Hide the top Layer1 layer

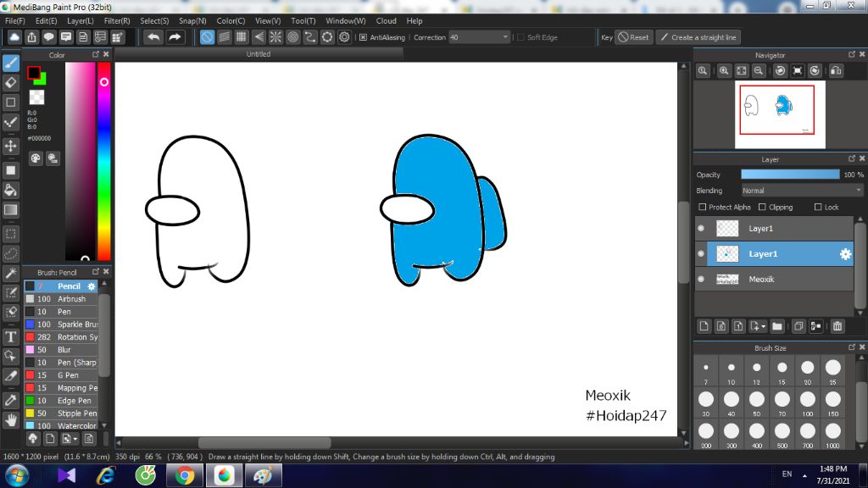point(701,229)
